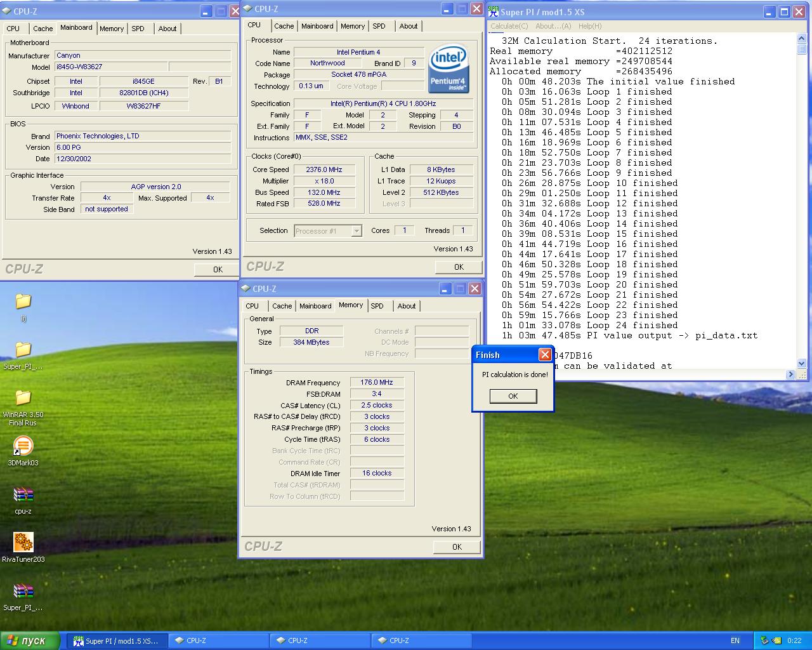Click OK in CPU-Z Memory window
Viewport: 812px width, 650px height.
(x=457, y=547)
